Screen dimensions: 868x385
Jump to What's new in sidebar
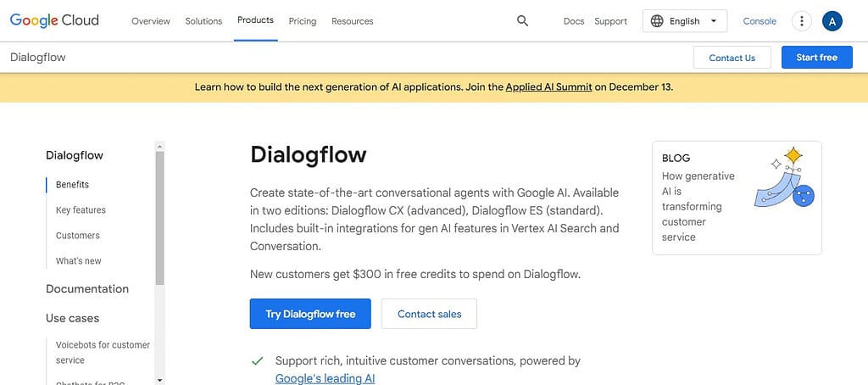coord(78,261)
